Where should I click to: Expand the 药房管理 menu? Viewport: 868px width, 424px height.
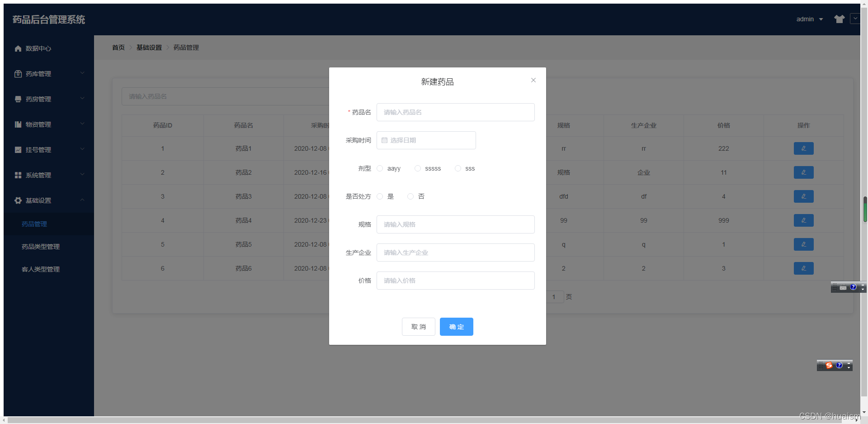tap(49, 99)
